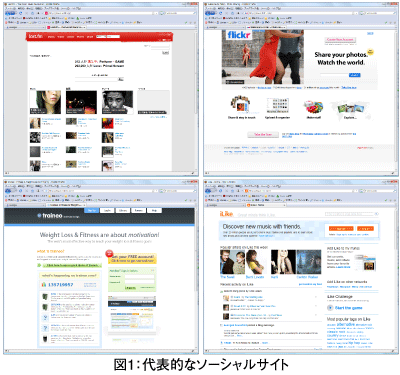Click the iLike search input field
Image resolution: width=400 pixels, height=375 pixels.
[x=349, y=214]
